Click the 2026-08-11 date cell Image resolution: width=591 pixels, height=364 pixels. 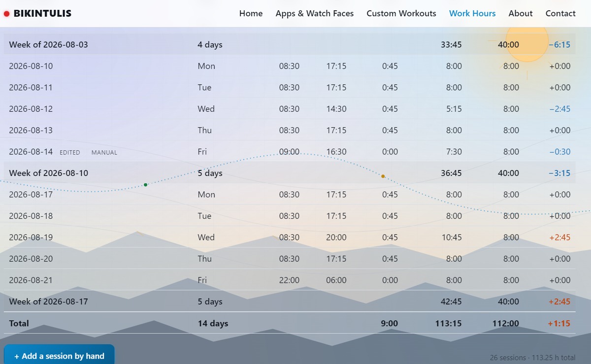(31, 87)
